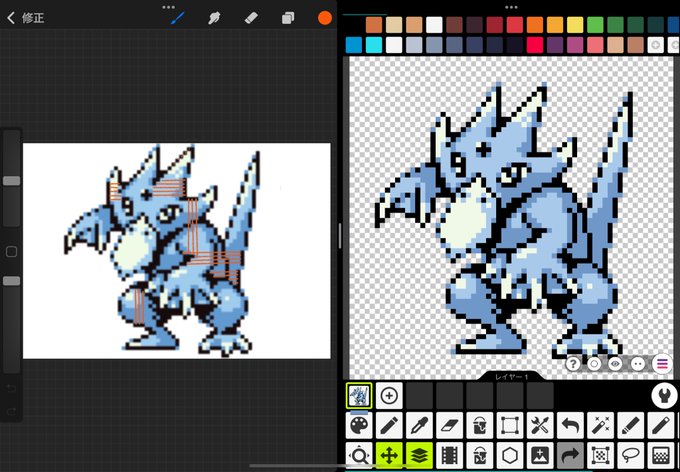Screen dimensions: 680x472
Task: Tap Procreate sidebar undo arrow
Action: pos(12,388)
